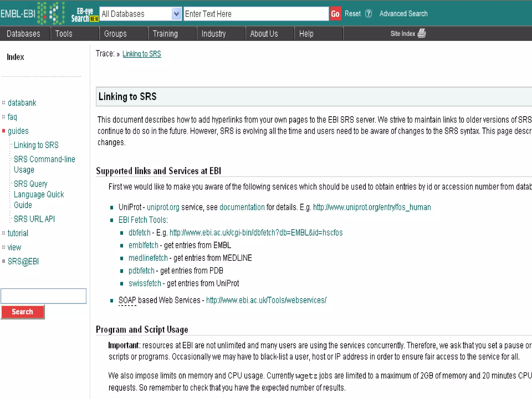Click Linking to SRS breadcrumb link

pyautogui.click(x=142, y=54)
